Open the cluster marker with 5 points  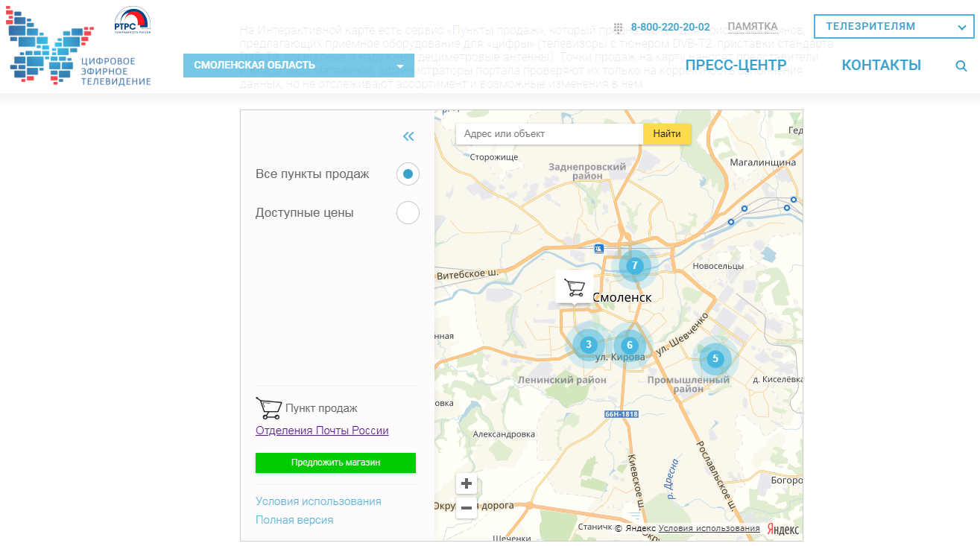tap(715, 359)
